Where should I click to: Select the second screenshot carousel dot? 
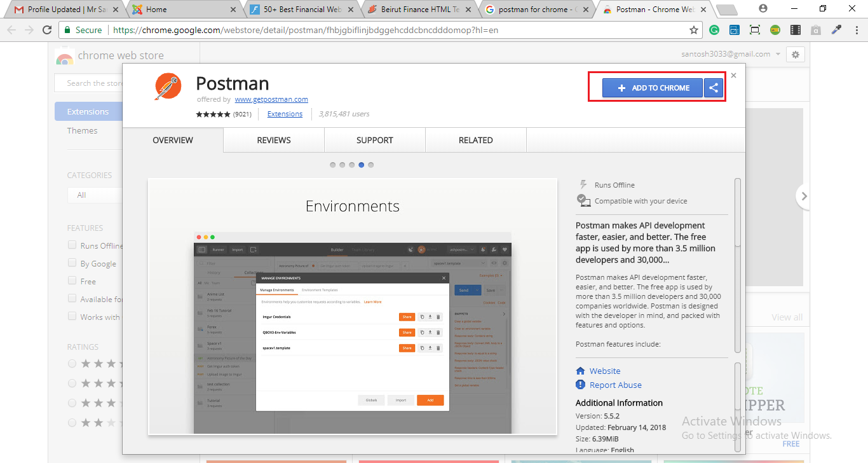click(342, 165)
